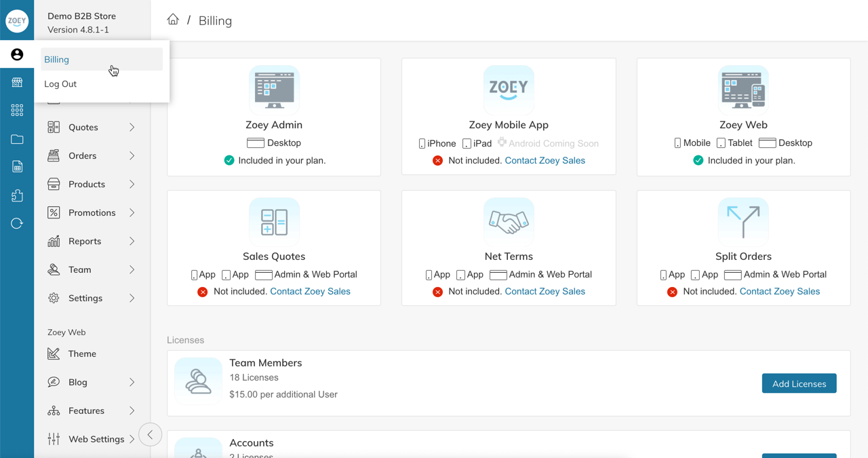Click the Settings gear icon in the sidebar
Image resolution: width=868 pixels, height=458 pixels.
(54, 298)
